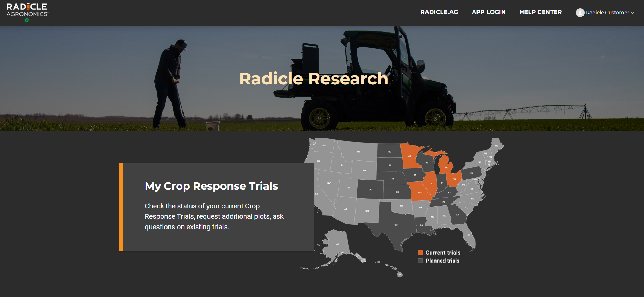The image size is (644, 297).
Task: Select West Virginia (WV) on the map
Action: tap(463, 185)
